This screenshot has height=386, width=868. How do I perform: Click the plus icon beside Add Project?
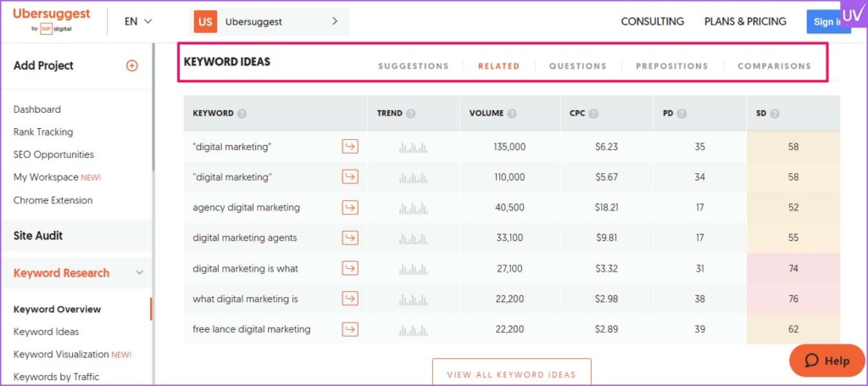(131, 65)
